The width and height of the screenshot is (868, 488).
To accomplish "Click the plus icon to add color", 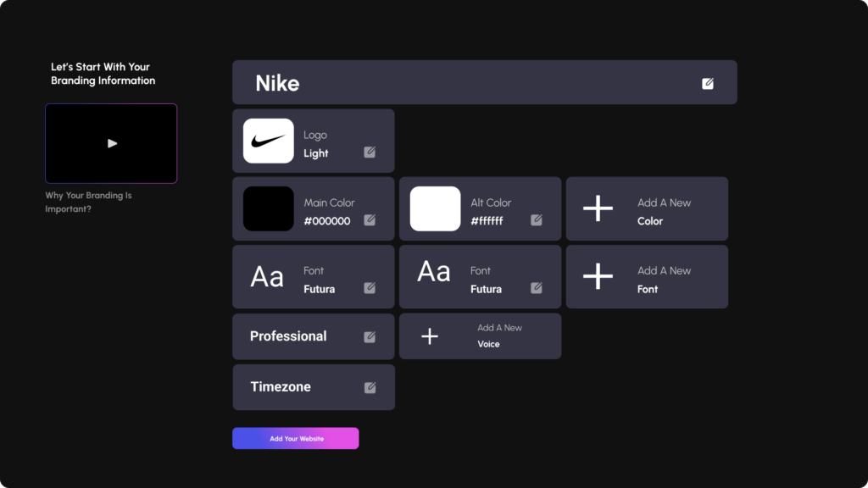I will click(598, 208).
